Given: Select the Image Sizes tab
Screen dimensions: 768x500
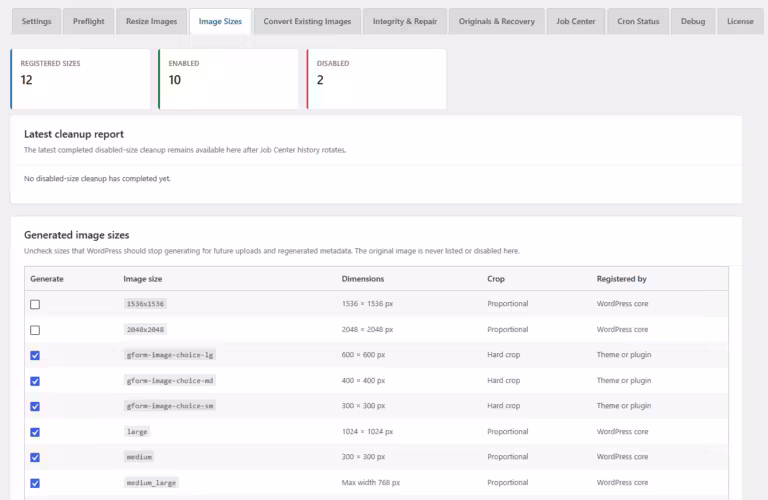Looking at the screenshot, I should (220, 22).
